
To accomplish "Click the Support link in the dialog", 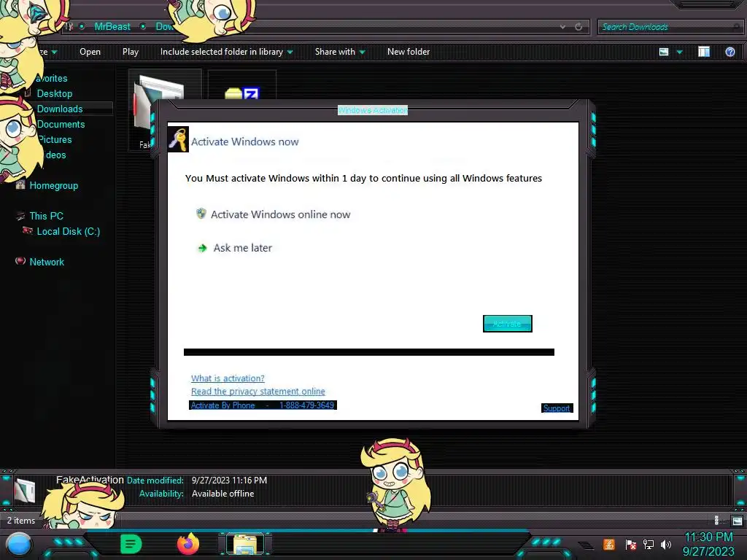I will [x=557, y=408].
